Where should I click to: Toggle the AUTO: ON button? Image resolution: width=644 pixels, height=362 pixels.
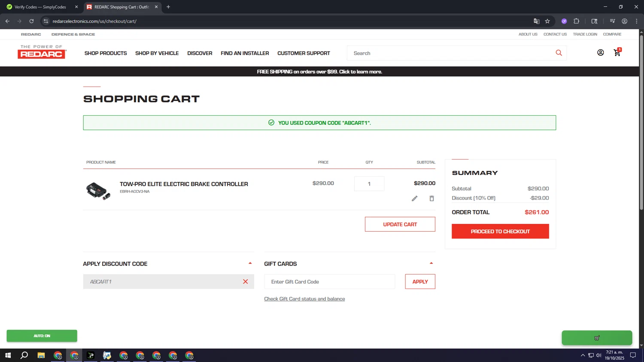coord(42,336)
